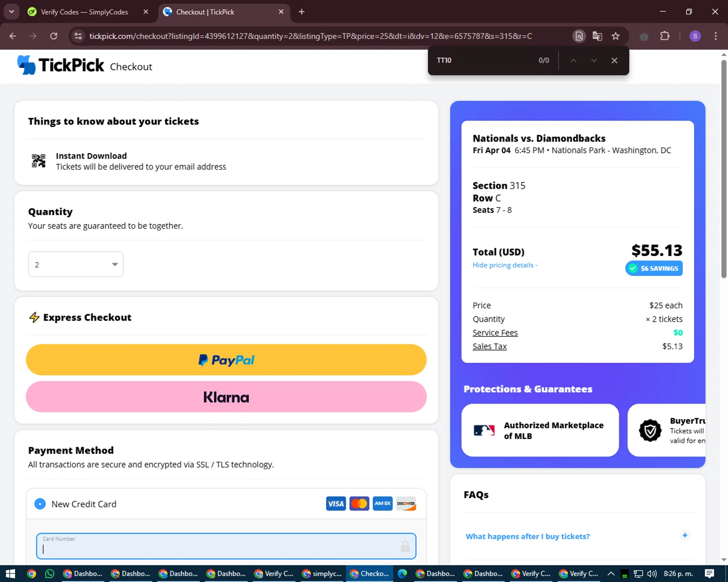Click the page vertical scrollbar thumb
The height and width of the screenshot is (582, 728).
[724, 168]
